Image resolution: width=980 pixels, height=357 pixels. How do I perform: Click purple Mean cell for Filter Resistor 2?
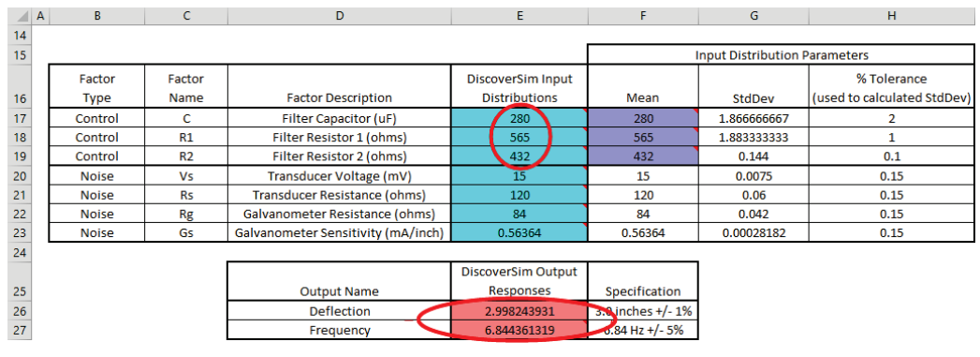(x=642, y=156)
